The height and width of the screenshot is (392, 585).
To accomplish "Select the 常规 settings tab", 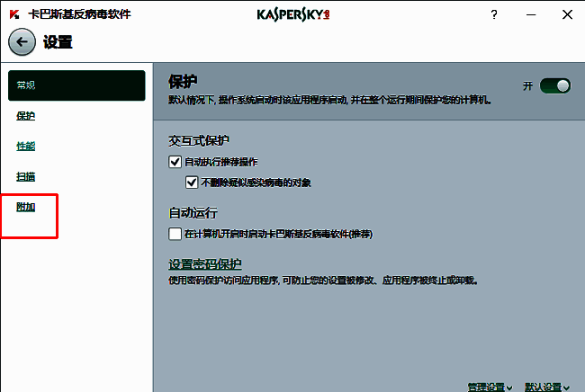I will coord(76,85).
